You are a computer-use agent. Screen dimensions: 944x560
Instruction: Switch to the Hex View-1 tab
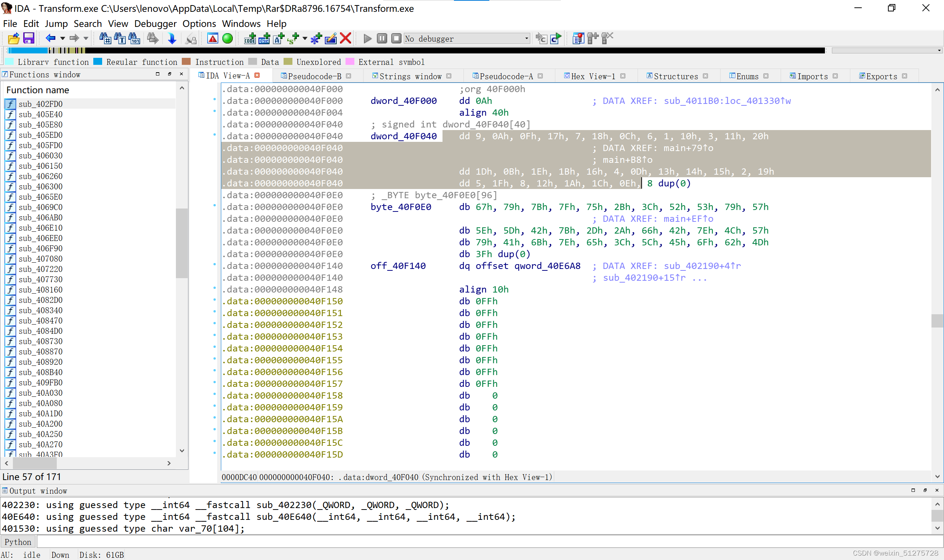[x=593, y=76]
